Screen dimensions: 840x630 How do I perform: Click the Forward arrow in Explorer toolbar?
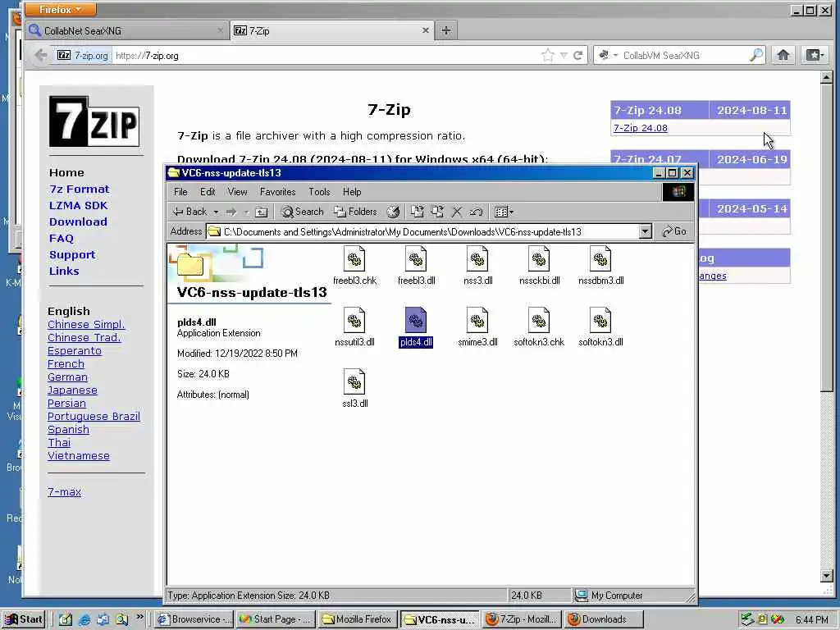231,212
